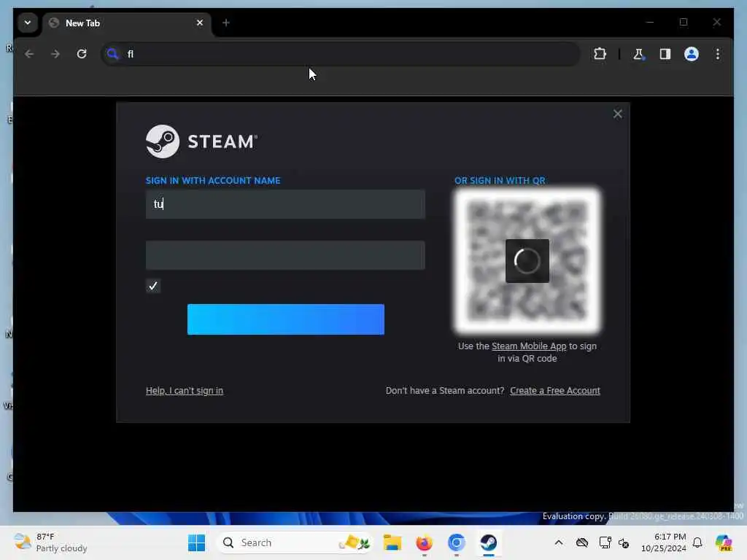Open the Steam Mobile App link
Screen dimensions: 747x560
529,346
